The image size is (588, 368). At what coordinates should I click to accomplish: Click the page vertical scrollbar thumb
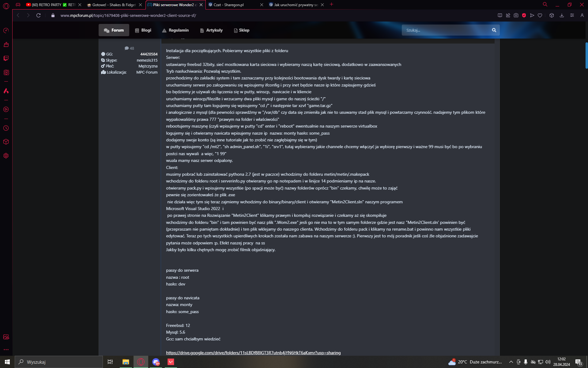pos(586,55)
